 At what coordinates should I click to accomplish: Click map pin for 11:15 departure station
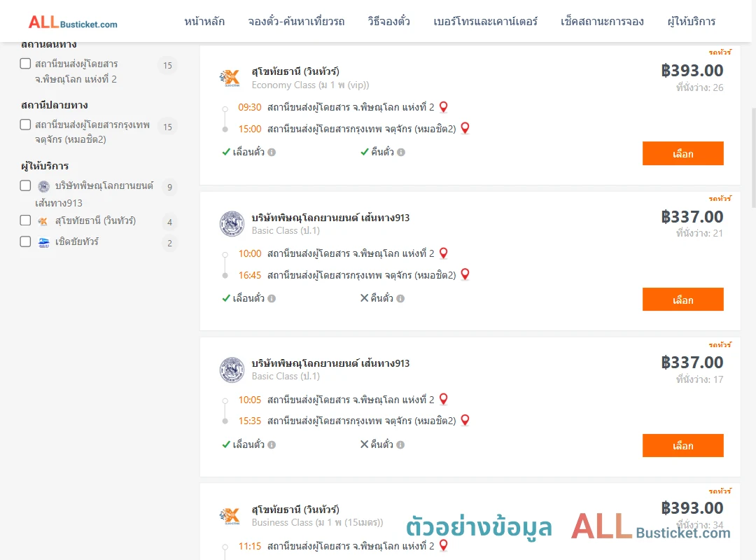point(444,545)
